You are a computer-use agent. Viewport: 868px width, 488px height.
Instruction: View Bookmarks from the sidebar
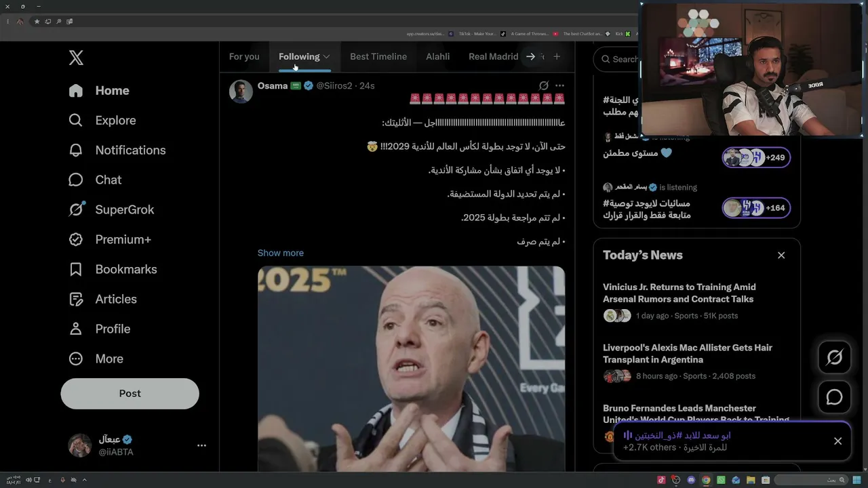point(113,269)
